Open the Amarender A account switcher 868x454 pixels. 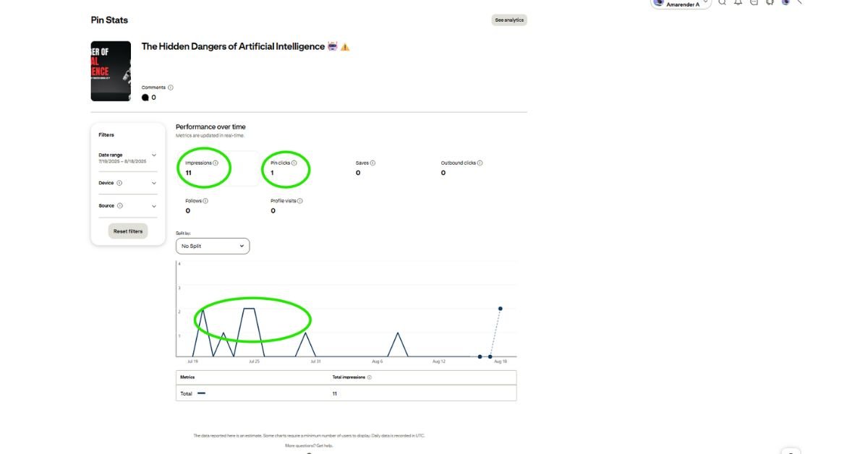(681, 4)
